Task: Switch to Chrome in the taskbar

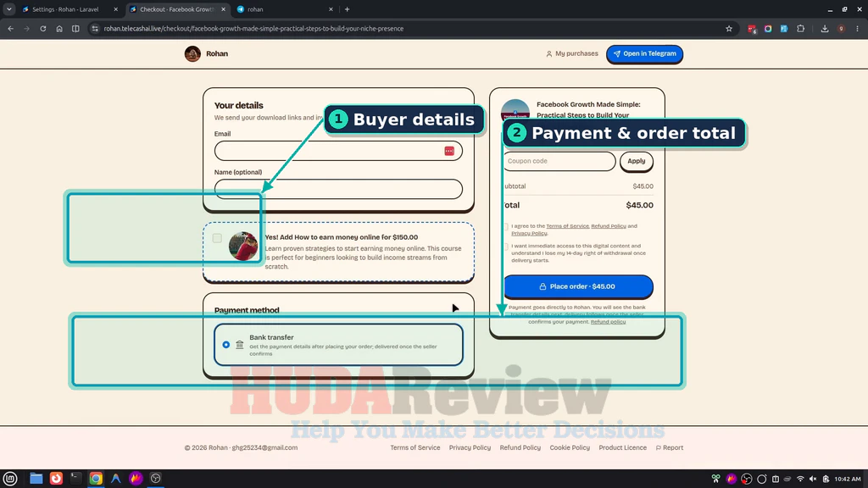Action: click(x=96, y=479)
